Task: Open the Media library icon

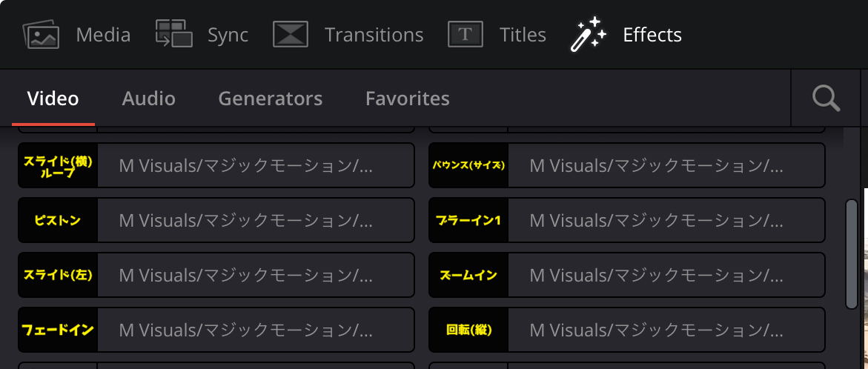Action: (41, 35)
